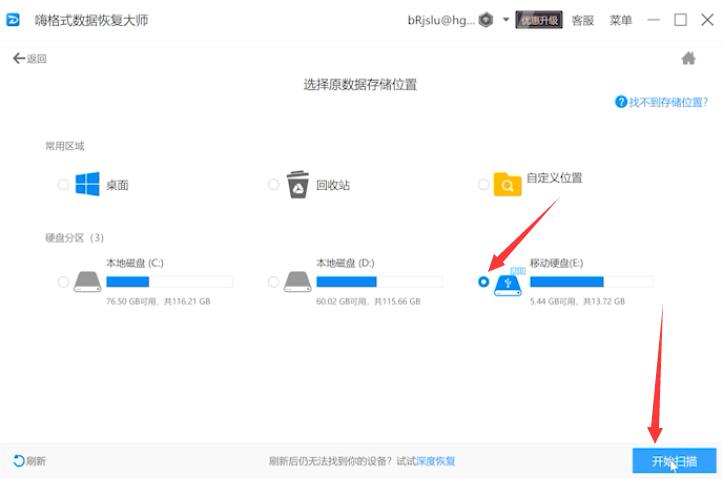Click the 本地磁盘 (C:) label
Image resolution: width=722 pixels, height=479 pixels.
pyautogui.click(x=135, y=263)
